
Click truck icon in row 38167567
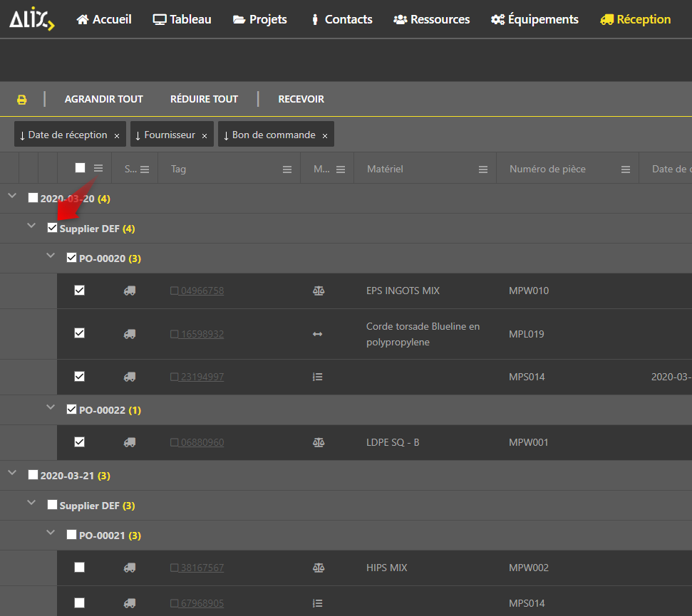(130, 568)
